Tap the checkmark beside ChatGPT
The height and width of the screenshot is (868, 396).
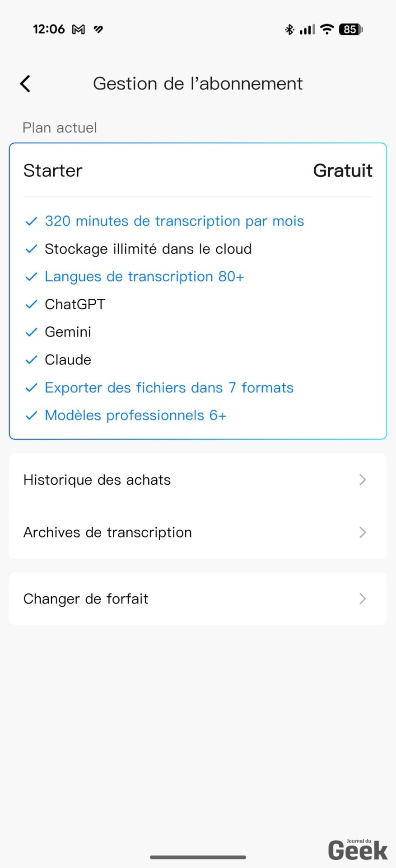click(x=31, y=304)
